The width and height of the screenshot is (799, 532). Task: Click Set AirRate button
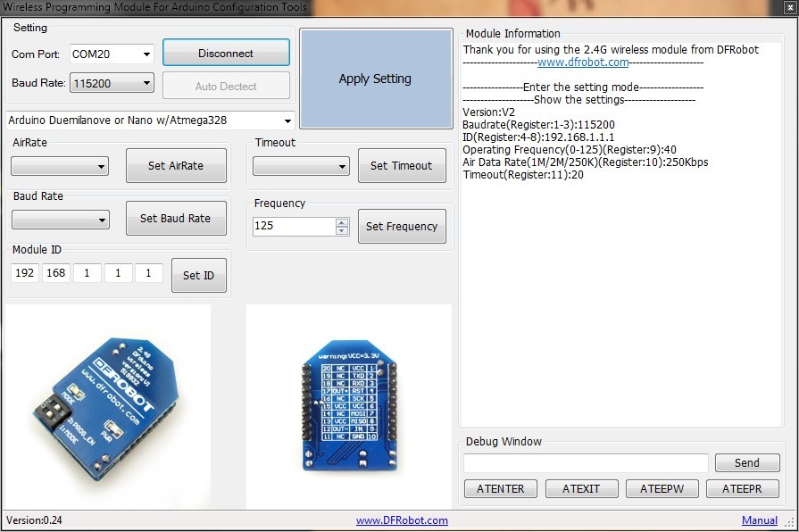tap(176, 166)
